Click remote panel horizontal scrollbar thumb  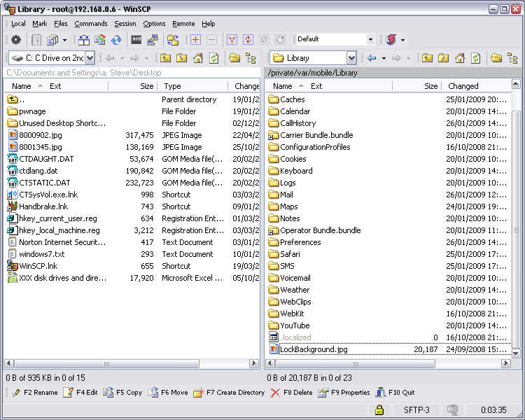point(355,363)
